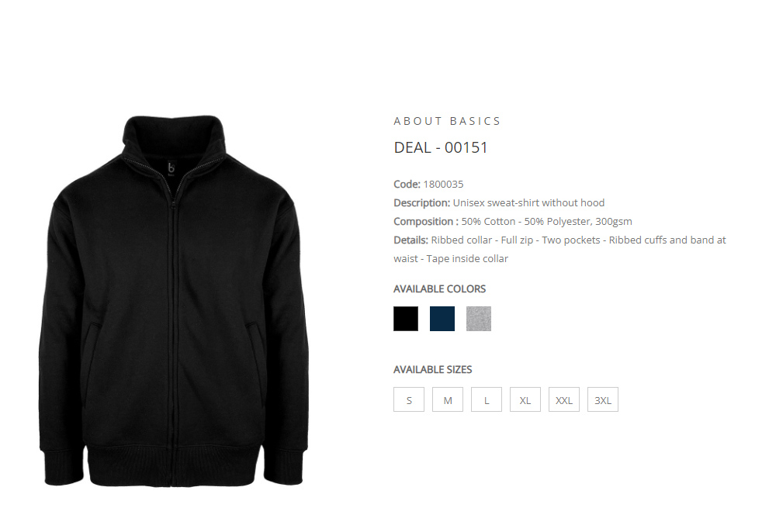The image size is (769, 532).
Task: Choose the navy blue color swatch
Action: pos(442,319)
